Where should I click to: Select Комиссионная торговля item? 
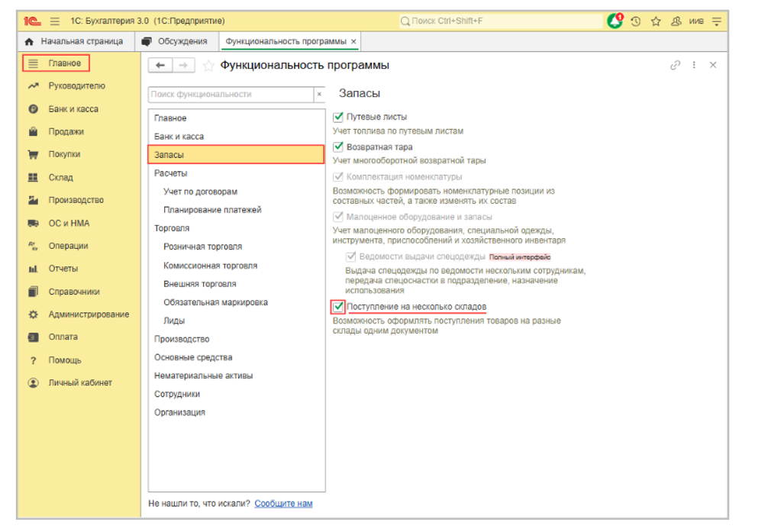(236, 266)
